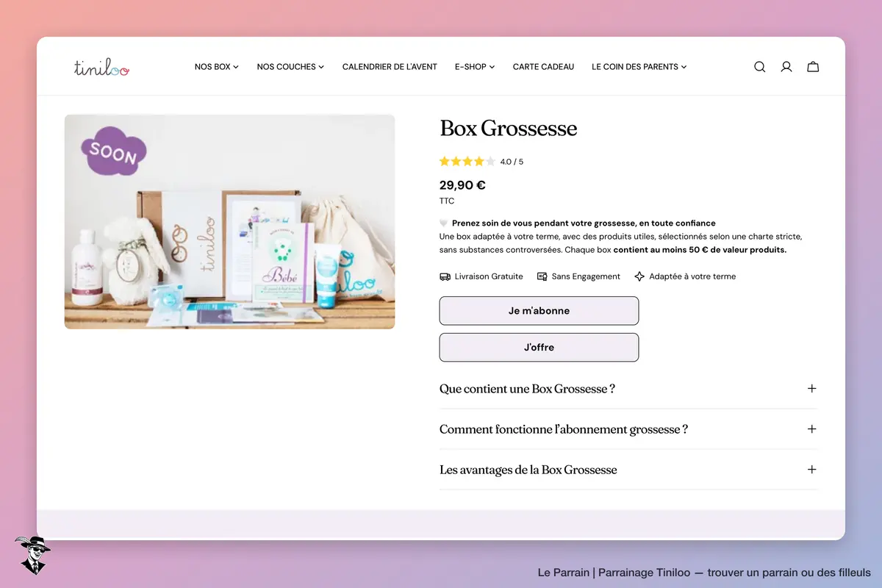Open the NOS COUCHES dropdown menu
This screenshot has width=882, height=588.
[290, 67]
